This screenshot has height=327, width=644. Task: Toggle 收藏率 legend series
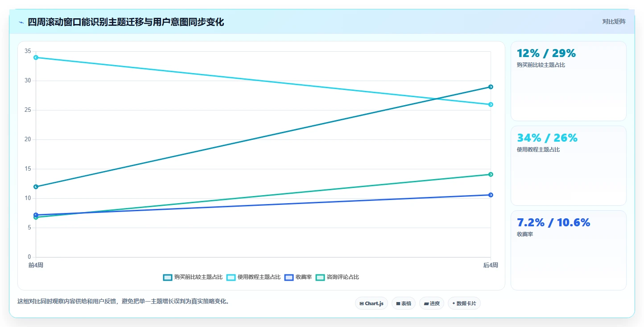[x=298, y=277]
